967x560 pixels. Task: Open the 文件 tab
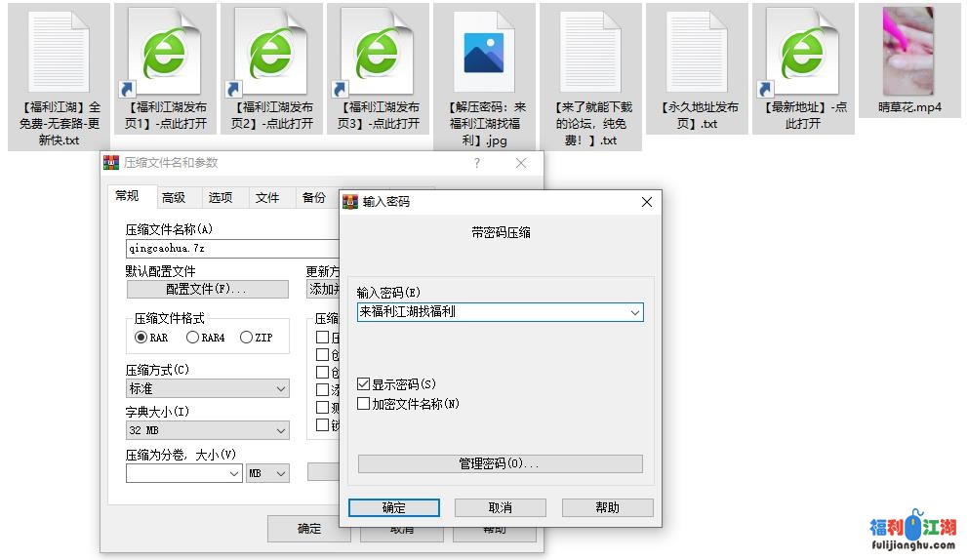click(267, 198)
